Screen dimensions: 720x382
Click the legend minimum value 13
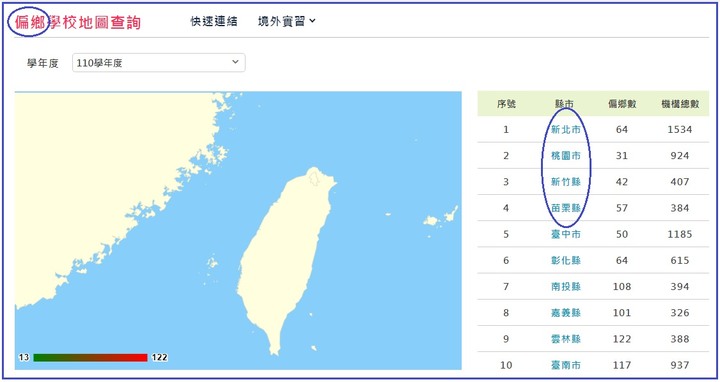(24, 357)
